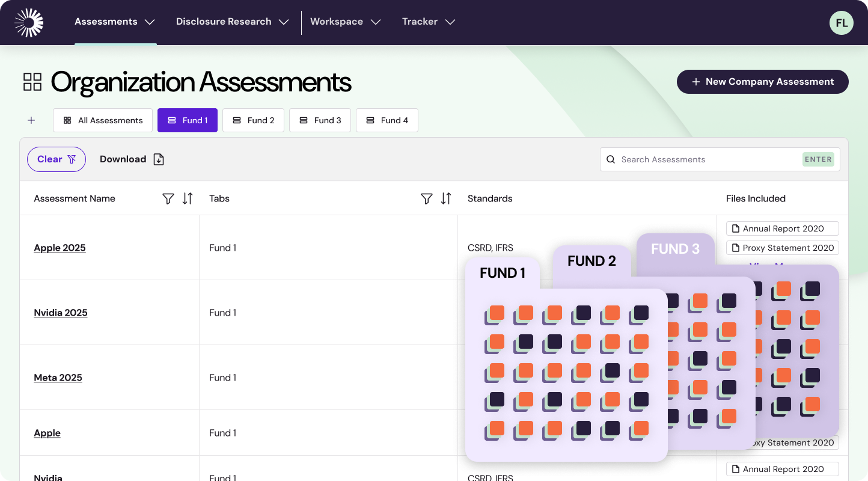
Task: Add a new tab with the plus icon
Action: click(x=31, y=120)
